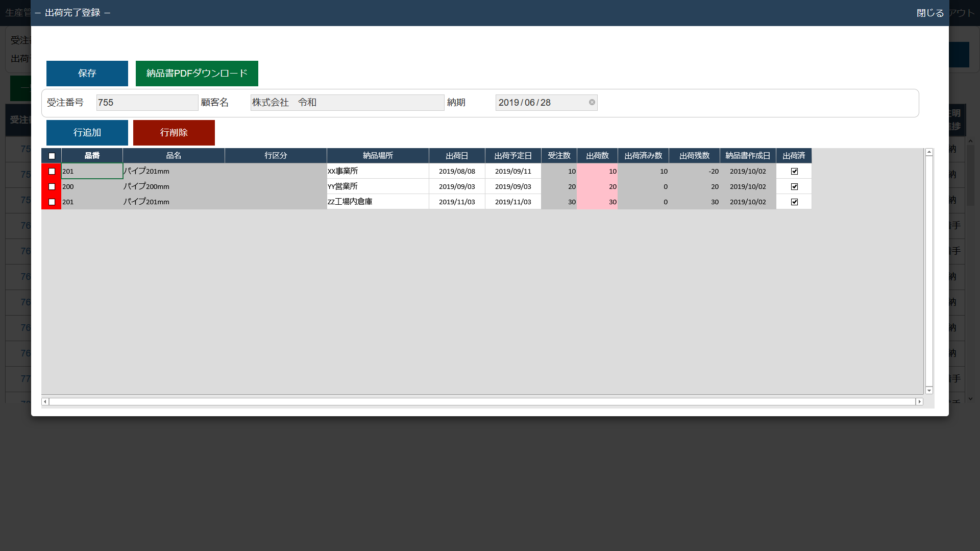Open the 納期 date picker field

(x=541, y=103)
